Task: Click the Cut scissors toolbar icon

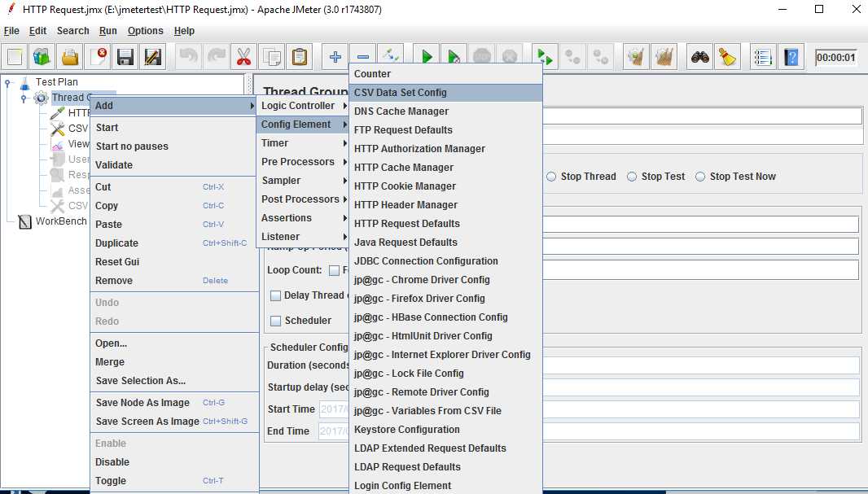Action: (x=243, y=57)
